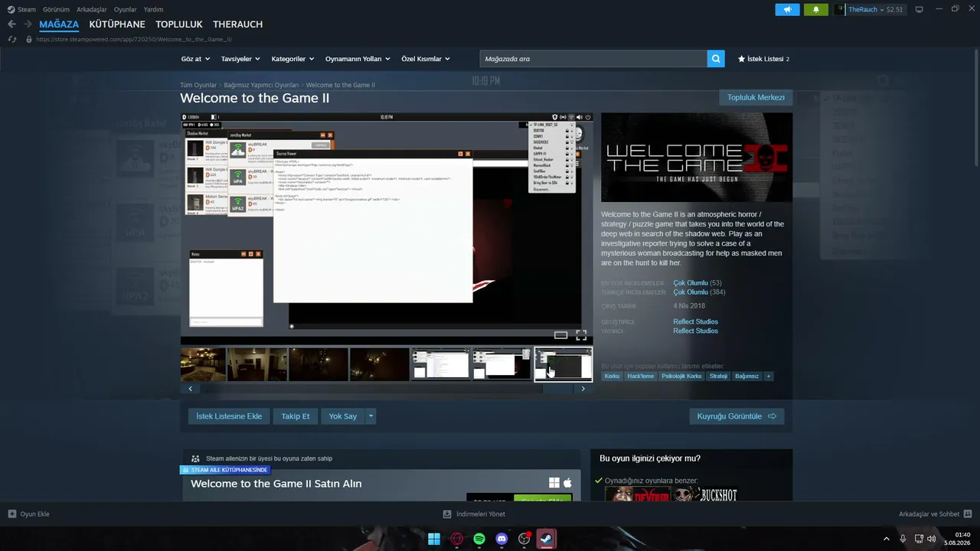Screen dimensions: 980x551
Task: Open the Reflect Studios developer link
Action: 695,321
